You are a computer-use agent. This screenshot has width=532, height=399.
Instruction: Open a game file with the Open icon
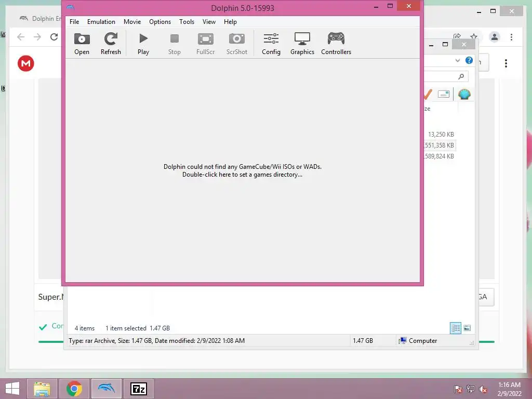[x=82, y=44]
